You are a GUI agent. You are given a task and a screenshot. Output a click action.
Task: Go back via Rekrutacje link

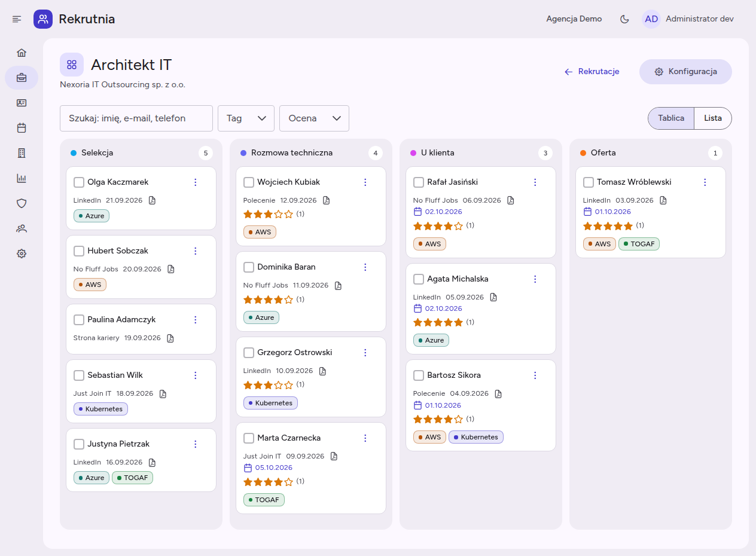592,72
